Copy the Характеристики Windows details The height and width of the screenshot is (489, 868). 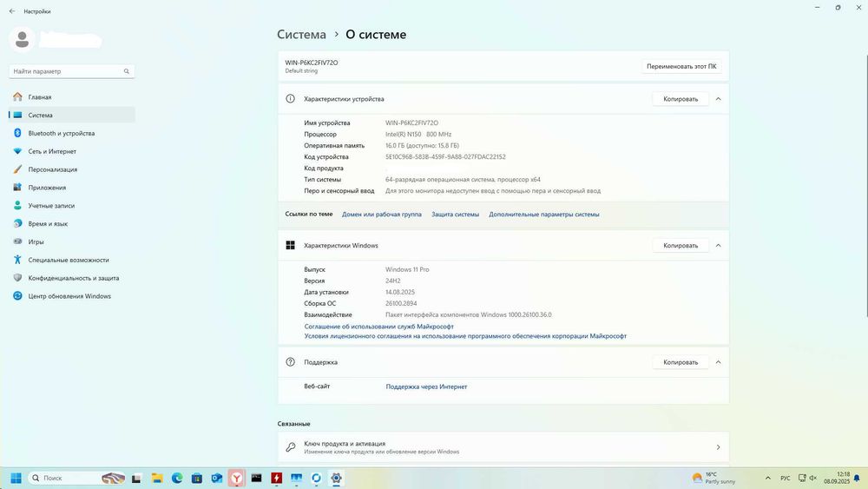[681, 245]
